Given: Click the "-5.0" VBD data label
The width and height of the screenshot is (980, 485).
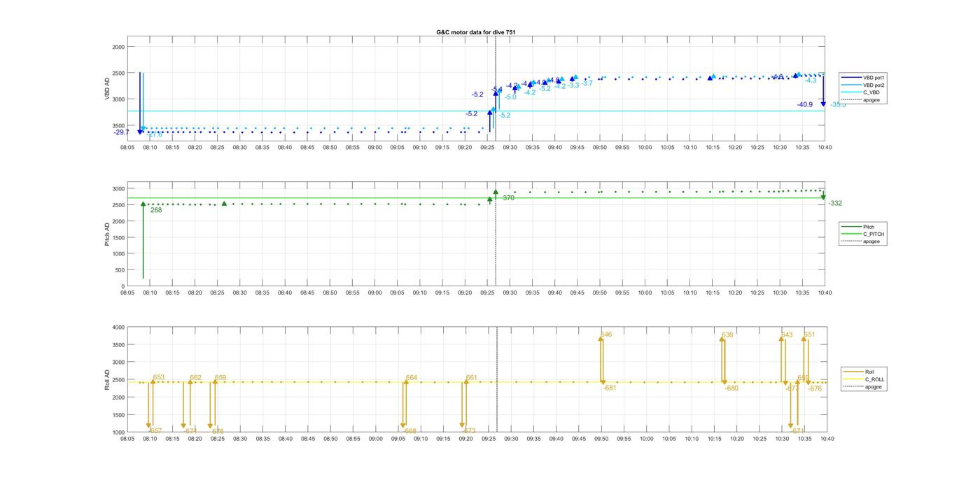Looking at the screenshot, I should 510,97.
